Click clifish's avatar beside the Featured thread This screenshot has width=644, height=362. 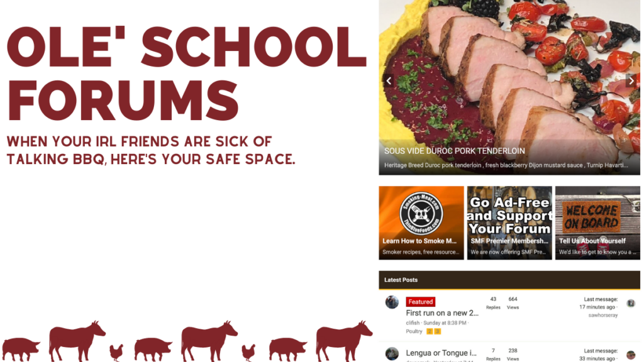[x=392, y=302]
